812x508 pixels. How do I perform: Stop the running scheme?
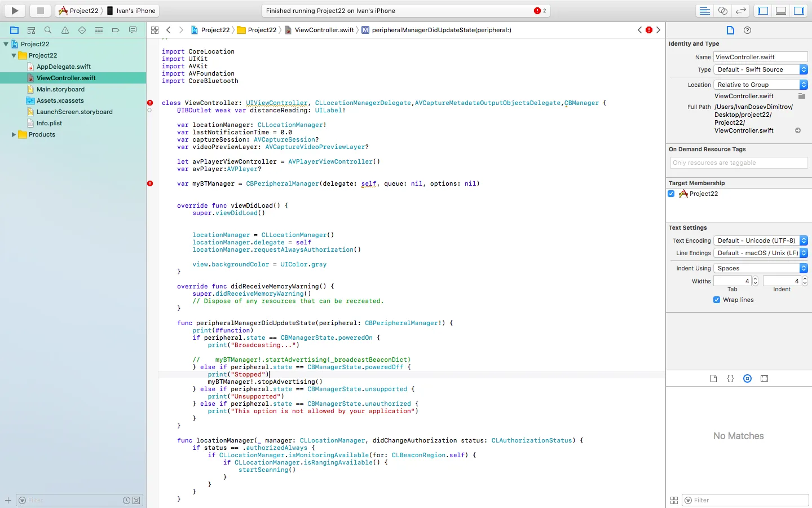click(x=41, y=11)
